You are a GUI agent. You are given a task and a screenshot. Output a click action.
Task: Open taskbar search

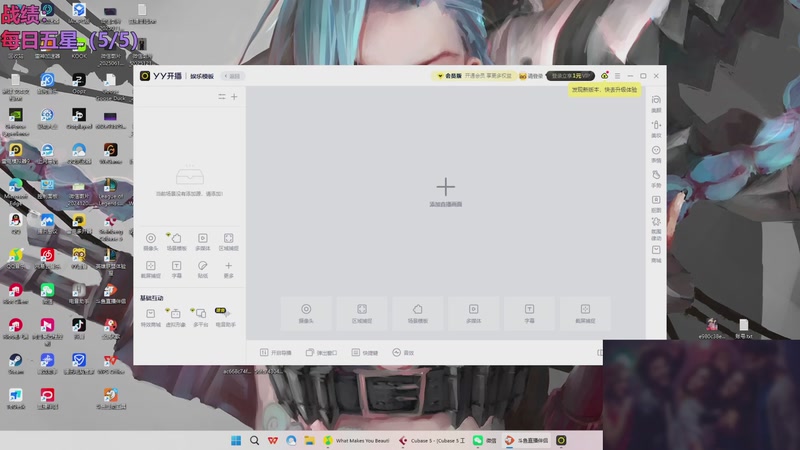[x=254, y=440]
